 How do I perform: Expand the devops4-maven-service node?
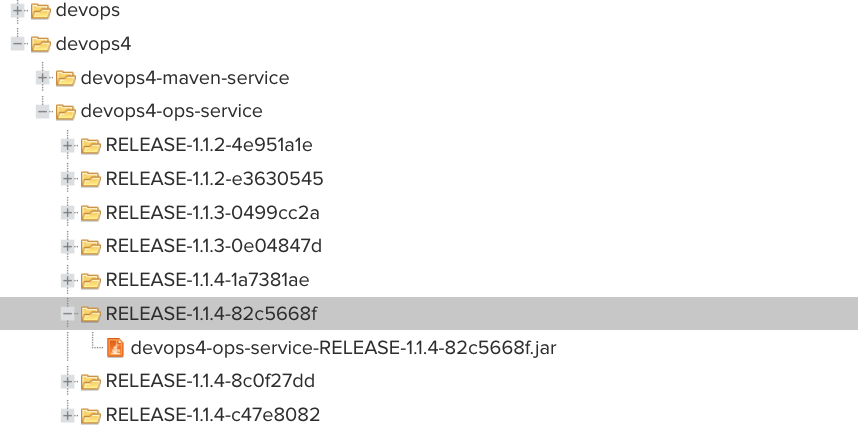[x=43, y=78]
